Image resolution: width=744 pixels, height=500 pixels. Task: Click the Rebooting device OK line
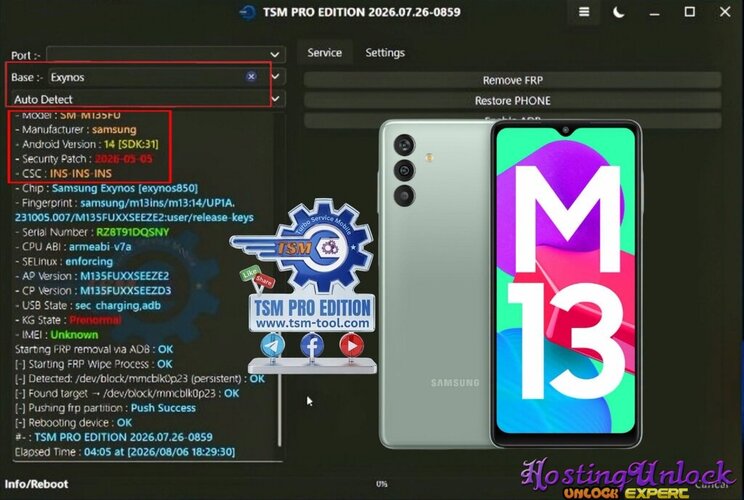coord(73,423)
